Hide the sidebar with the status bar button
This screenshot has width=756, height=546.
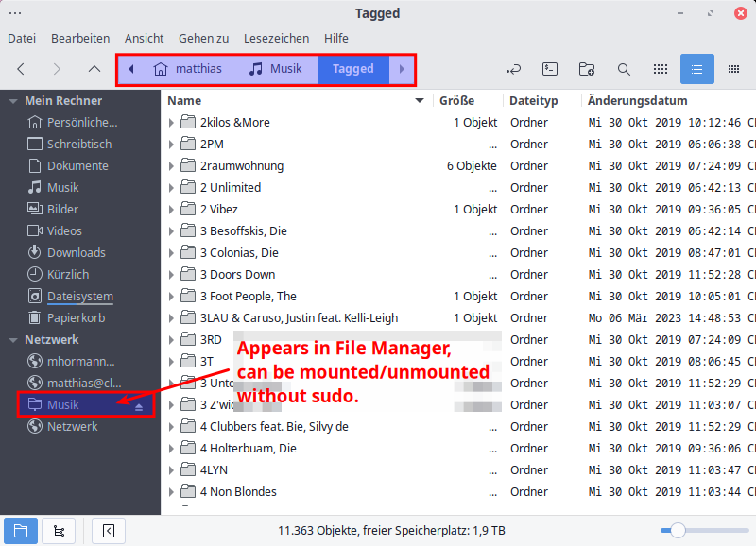coord(109,531)
